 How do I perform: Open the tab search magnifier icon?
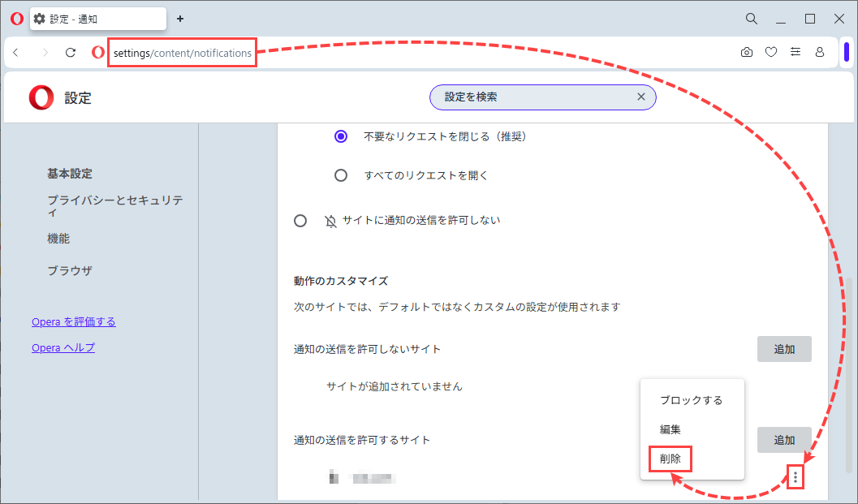pyautogui.click(x=752, y=19)
